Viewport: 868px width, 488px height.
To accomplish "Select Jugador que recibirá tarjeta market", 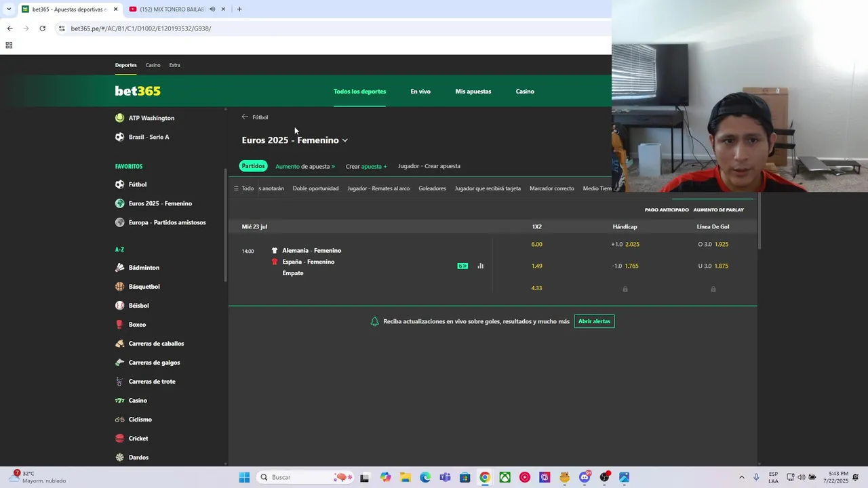I will click(488, 188).
